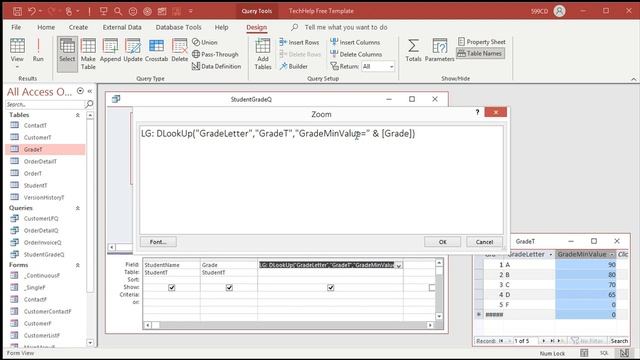
Task: Toggle the Totals row
Action: (x=413, y=50)
